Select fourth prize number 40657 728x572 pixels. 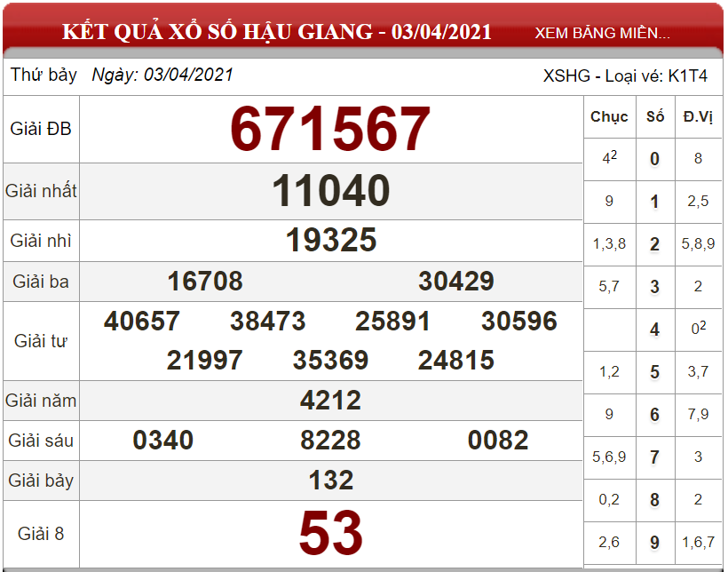(142, 321)
